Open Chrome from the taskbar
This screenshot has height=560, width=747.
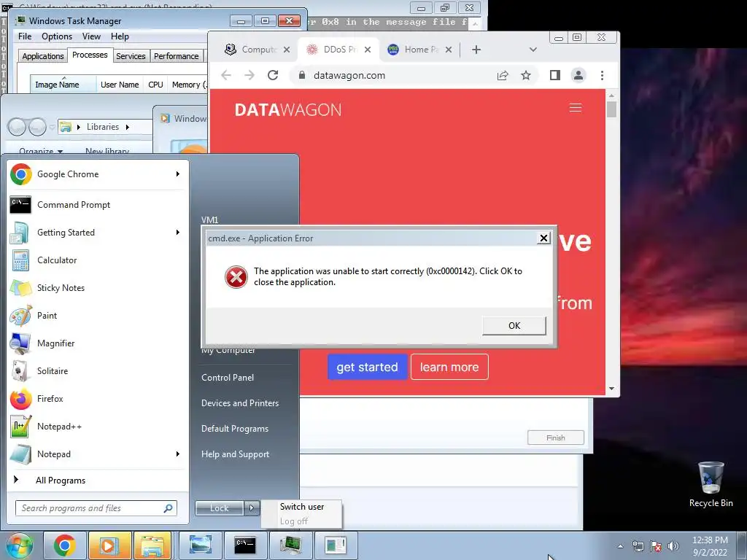[65, 545]
